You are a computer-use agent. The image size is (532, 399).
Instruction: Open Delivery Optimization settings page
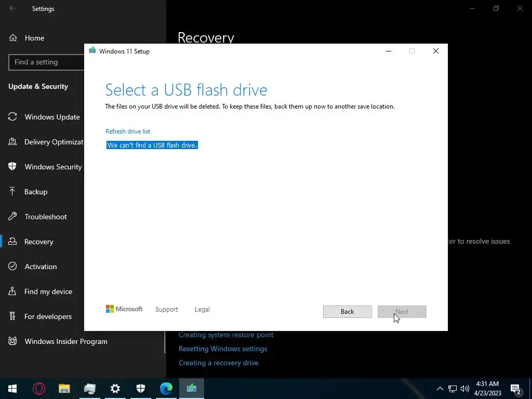[x=54, y=142]
